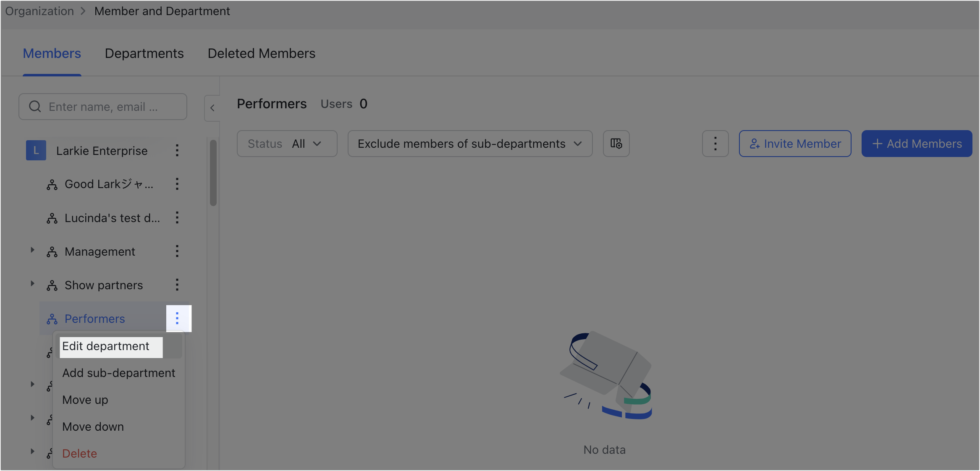This screenshot has width=980, height=471.
Task: Open the Deleted Members tab
Action: [262, 54]
